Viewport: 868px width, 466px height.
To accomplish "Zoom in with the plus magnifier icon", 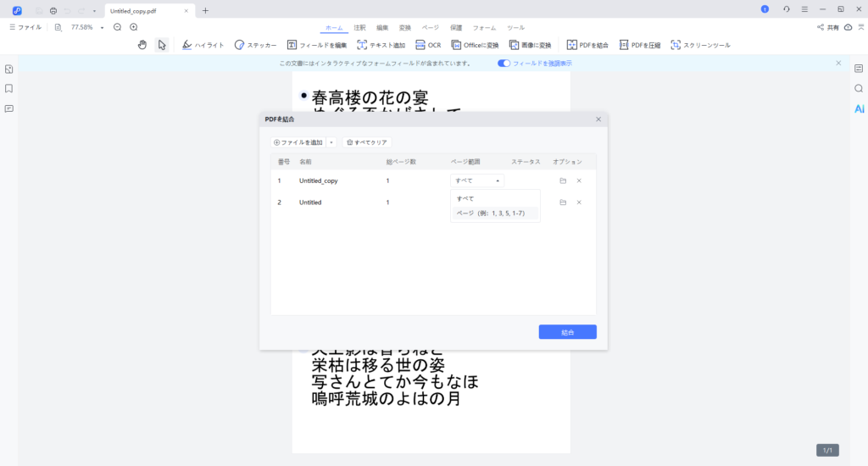I will click(x=133, y=27).
